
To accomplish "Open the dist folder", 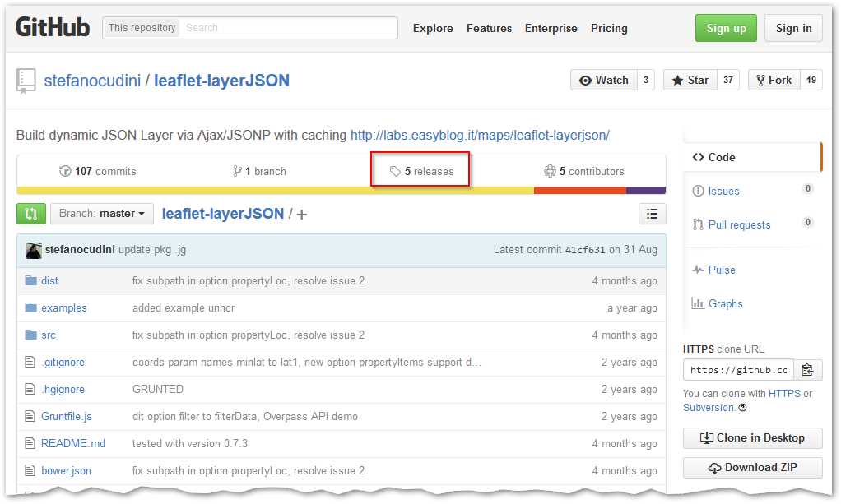I will [x=49, y=280].
